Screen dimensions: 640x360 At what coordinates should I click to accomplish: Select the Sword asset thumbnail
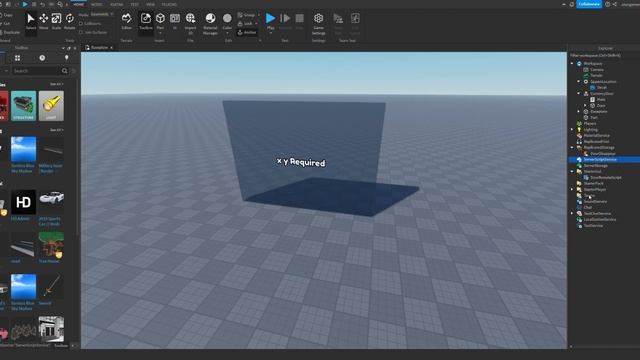51,287
